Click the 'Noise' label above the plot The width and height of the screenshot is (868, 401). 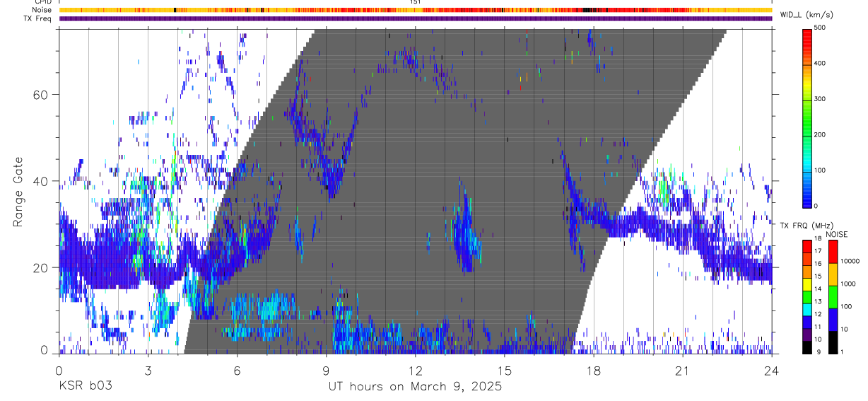(42, 10)
